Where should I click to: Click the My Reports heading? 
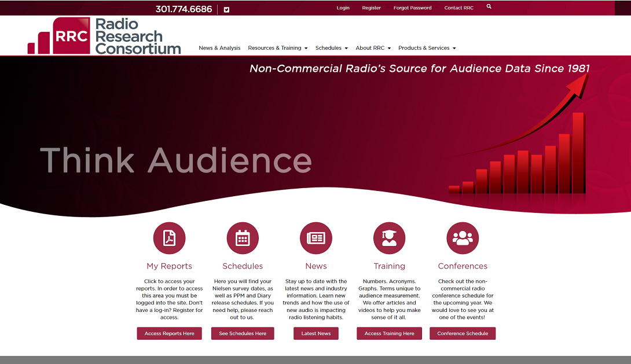click(x=170, y=266)
